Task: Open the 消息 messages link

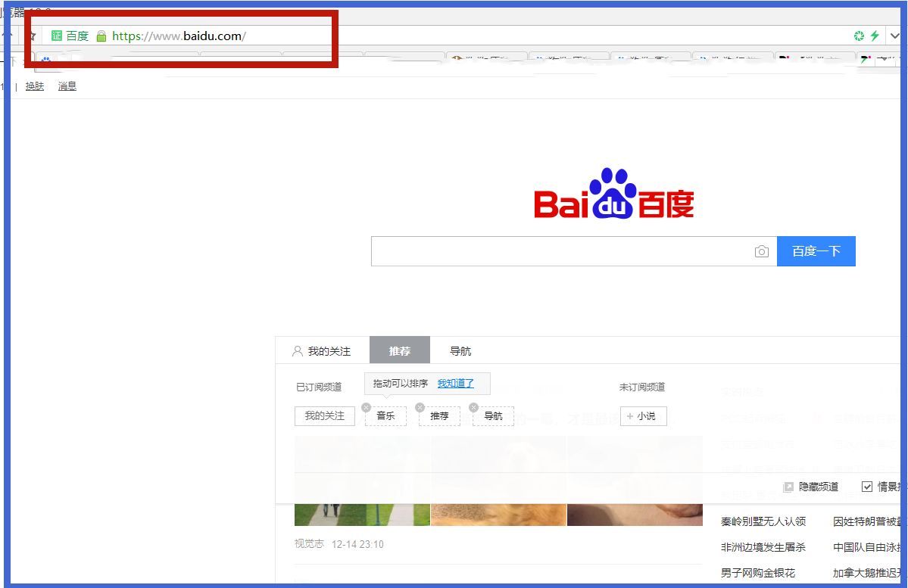Action: coord(67,86)
